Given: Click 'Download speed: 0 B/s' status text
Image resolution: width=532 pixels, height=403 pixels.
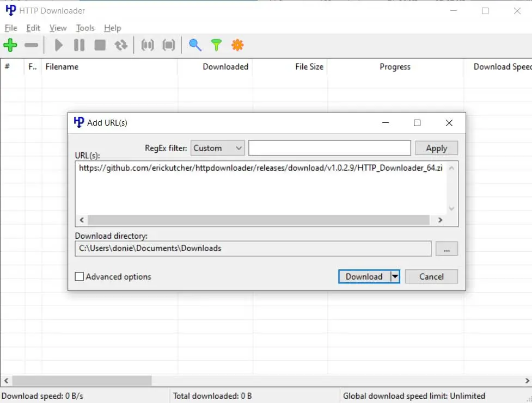Looking at the screenshot, I should 42,396.
